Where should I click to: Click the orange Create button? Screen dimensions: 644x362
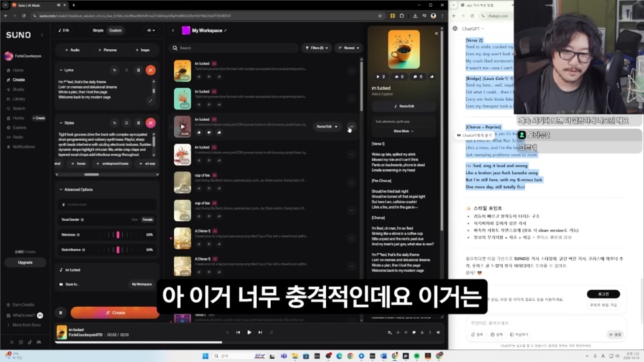point(114,312)
